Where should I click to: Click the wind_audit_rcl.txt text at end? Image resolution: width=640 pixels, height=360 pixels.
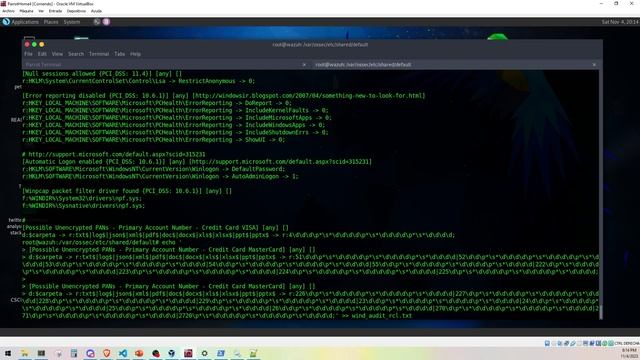click(382, 316)
